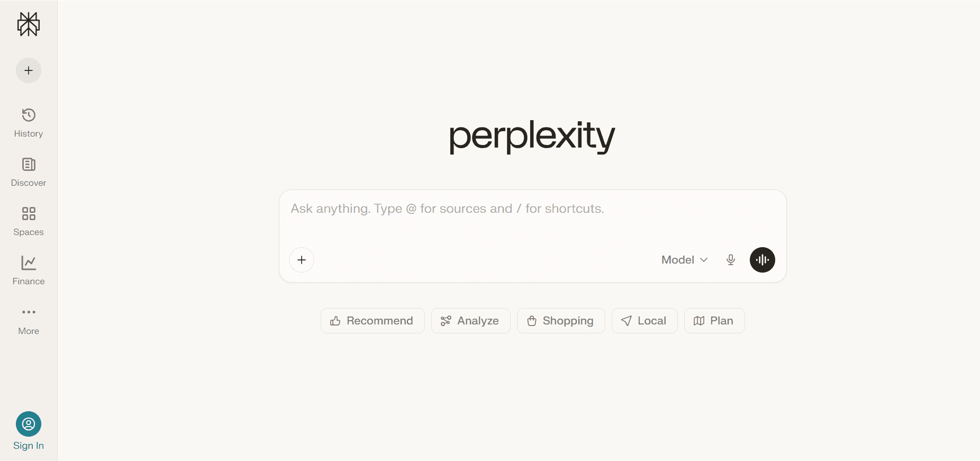The height and width of the screenshot is (461, 980).
Task: Open the History panel
Action: click(x=28, y=122)
